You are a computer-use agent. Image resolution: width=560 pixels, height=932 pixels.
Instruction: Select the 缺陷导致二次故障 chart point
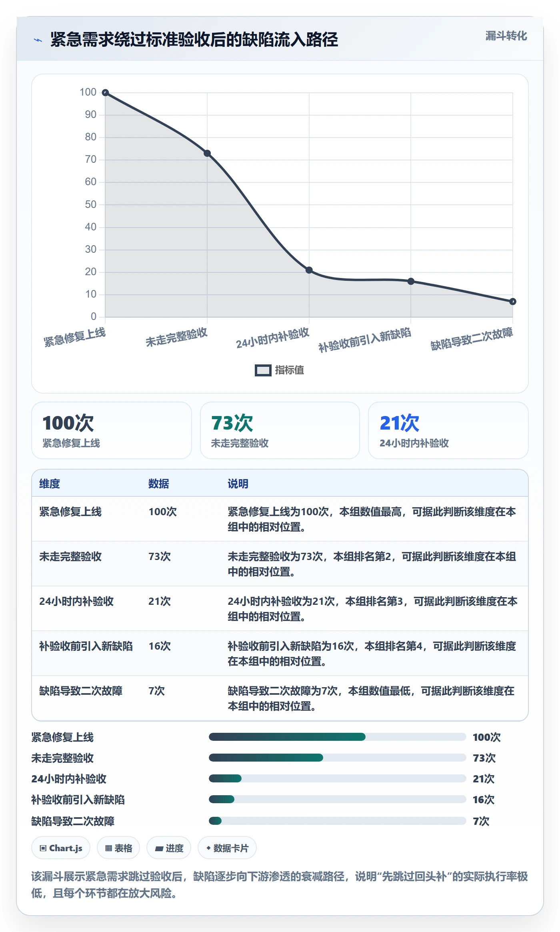pyautogui.click(x=513, y=302)
